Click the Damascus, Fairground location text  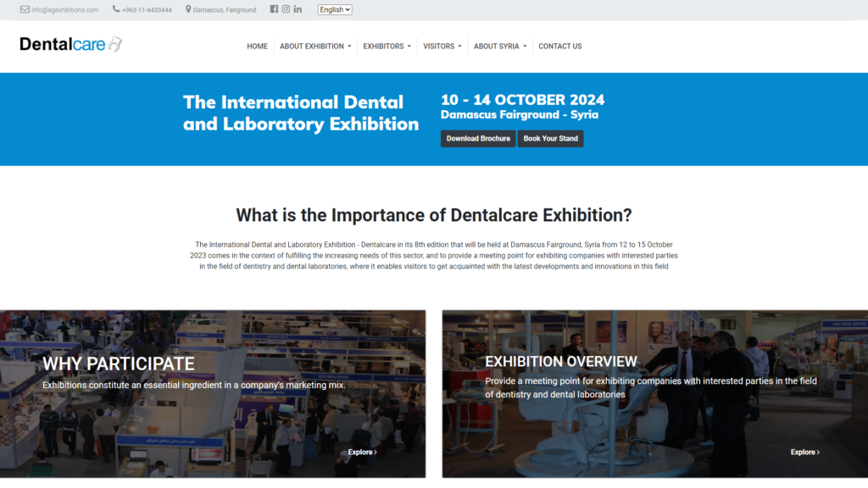224,10
